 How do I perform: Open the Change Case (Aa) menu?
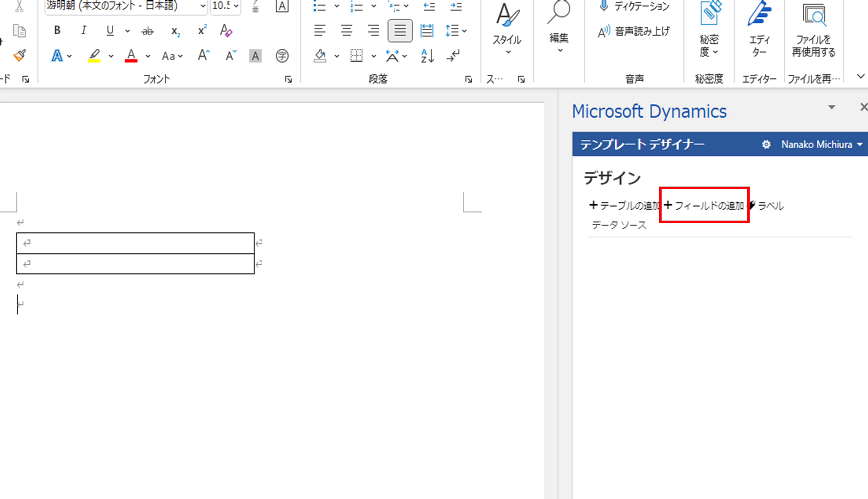(172, 56)
